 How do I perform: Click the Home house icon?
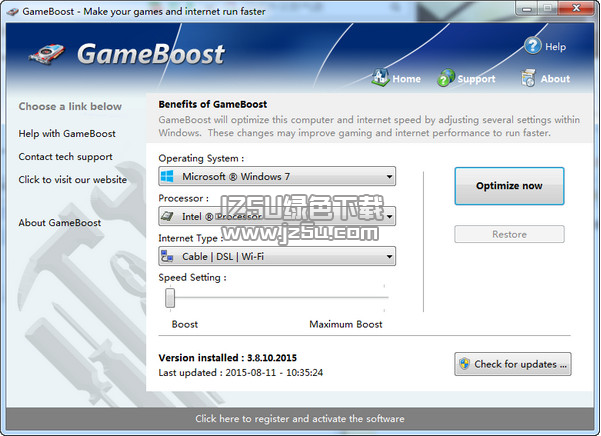tap(380, 78)
